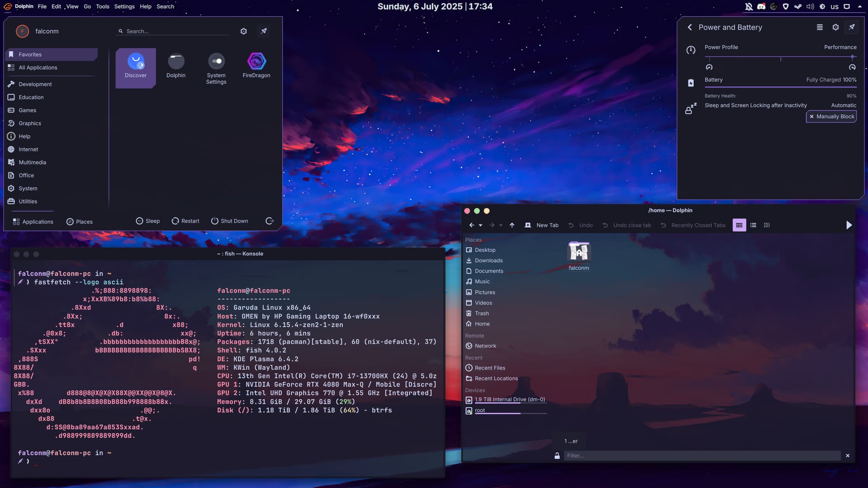Toggle the Manually Block sleep button

point(831,117)
